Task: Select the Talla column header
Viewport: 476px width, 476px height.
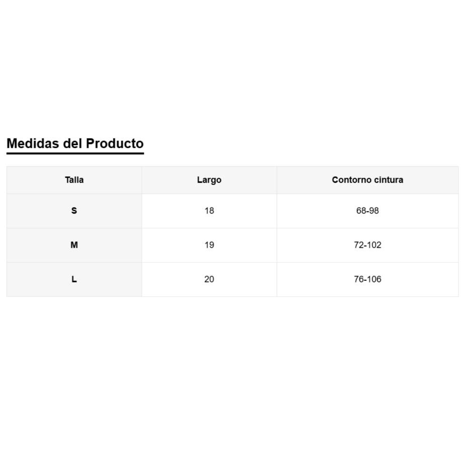Action: pyautogui.click(x=74, y=180)
